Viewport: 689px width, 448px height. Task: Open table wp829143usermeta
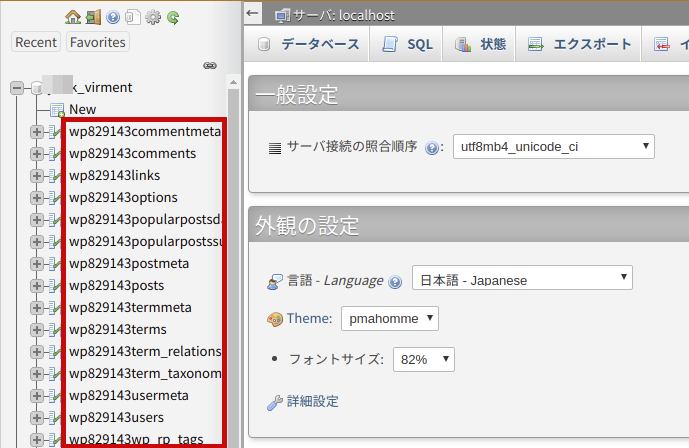[x=129, y=395]
